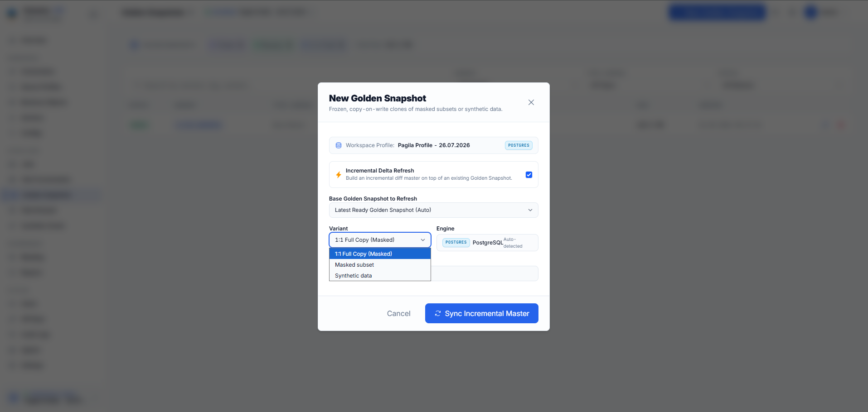Open Base Golden Snapshot to Refresh dropdown

pyautogui.click(x=433, y=210)
